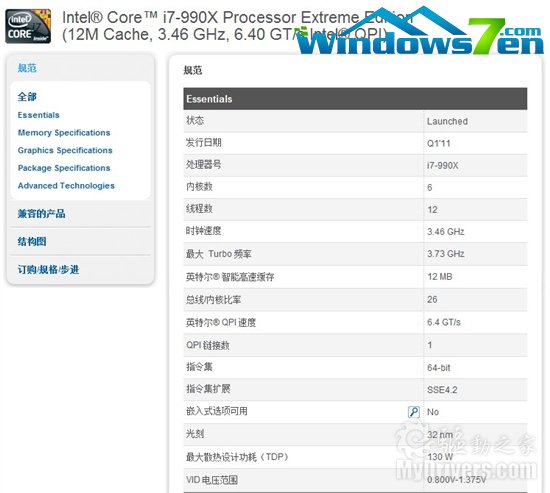Open the Graphics Specifications link
The height and width of the screenshot is (493, 550).
65,150
